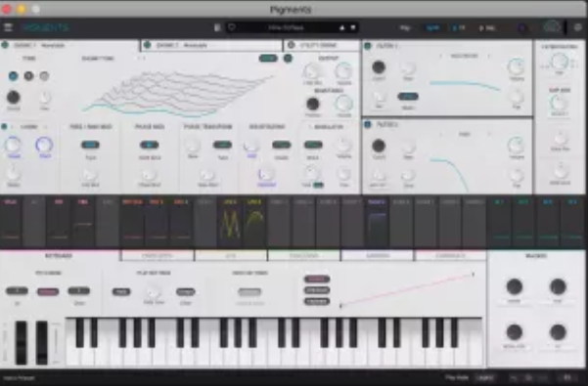
Task: Click the sound design tips icon
Action: [522, 27]
